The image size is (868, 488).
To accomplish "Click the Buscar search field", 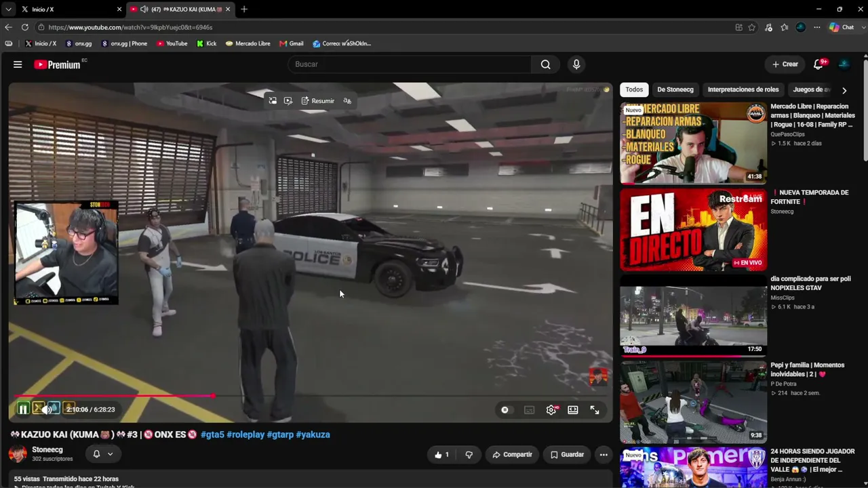I will [410, 64].
